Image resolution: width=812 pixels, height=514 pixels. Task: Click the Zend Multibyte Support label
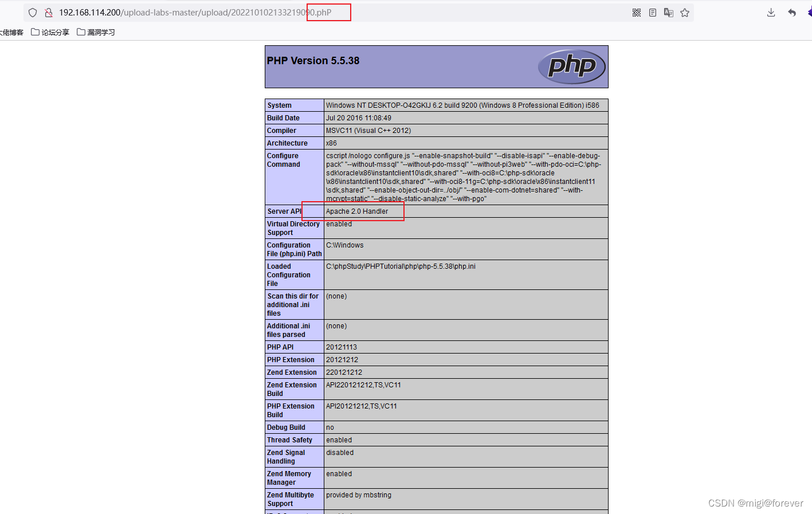point(291,499)
